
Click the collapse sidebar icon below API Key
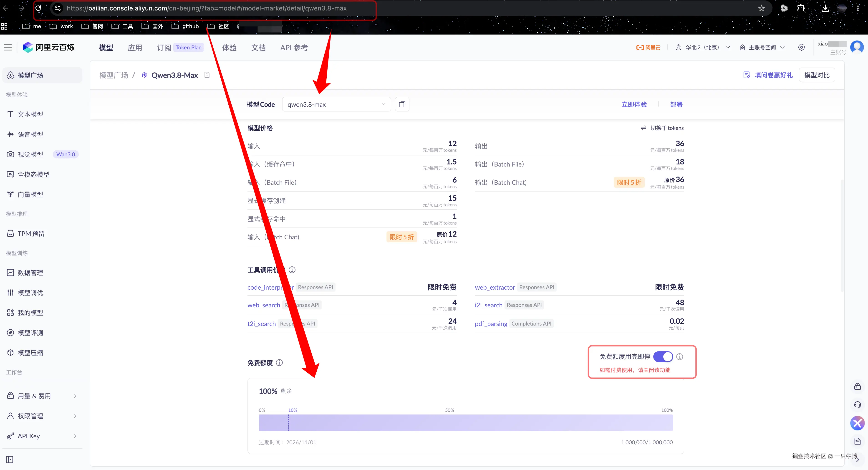10,460
